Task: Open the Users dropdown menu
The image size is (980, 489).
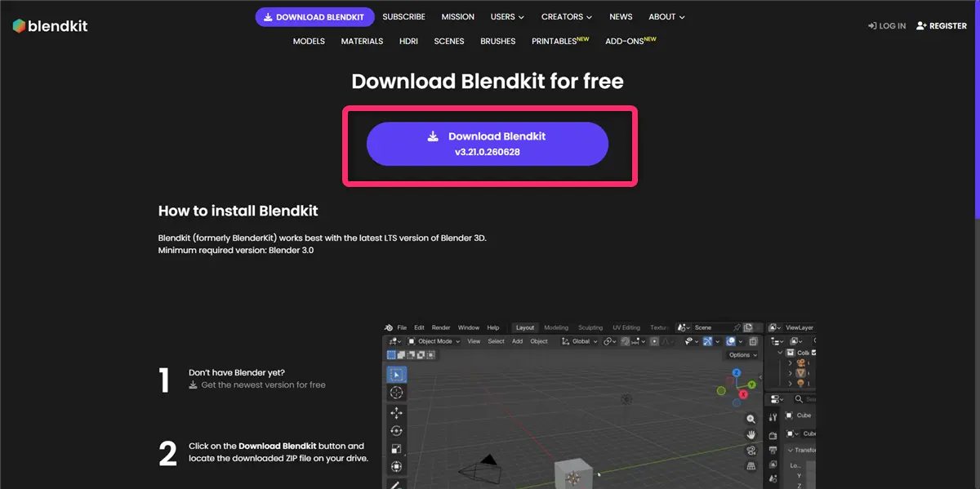Action: tap(507, 16)
